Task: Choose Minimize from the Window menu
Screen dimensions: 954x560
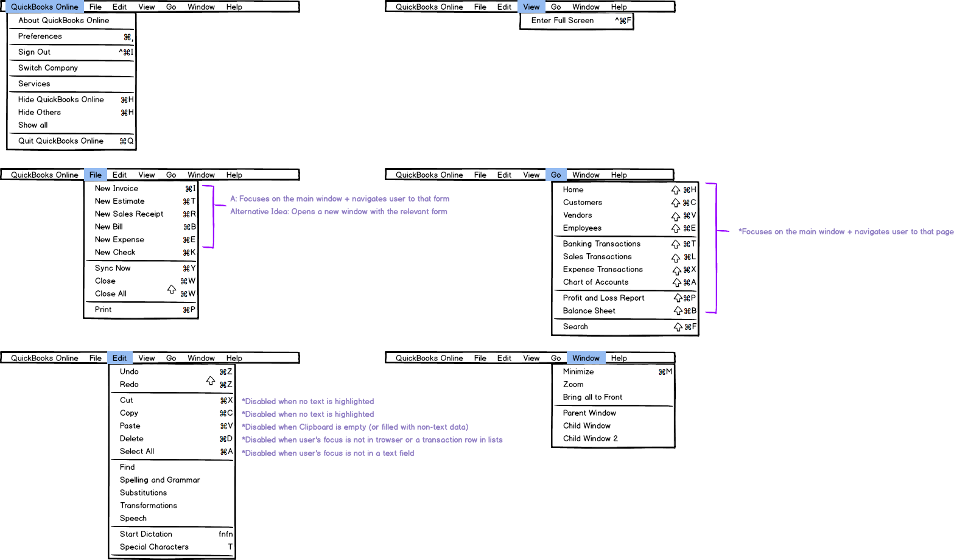Action: 613,371
